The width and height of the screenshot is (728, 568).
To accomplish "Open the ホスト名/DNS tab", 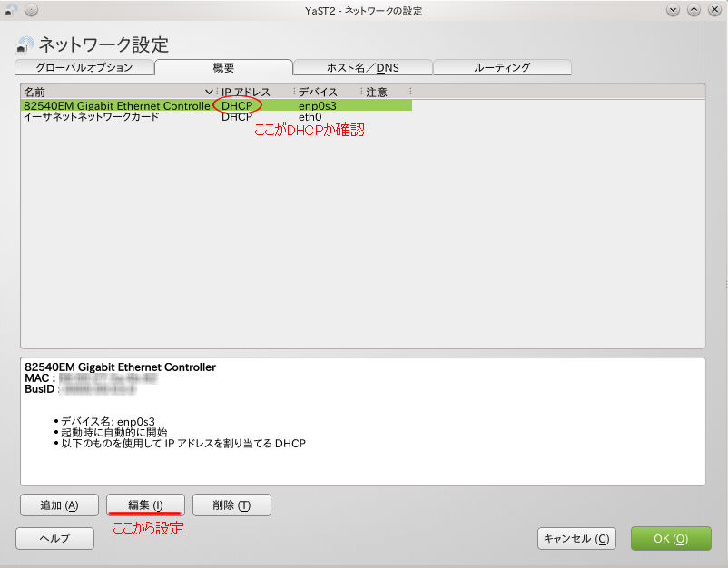I will click(x=362, y=67).
